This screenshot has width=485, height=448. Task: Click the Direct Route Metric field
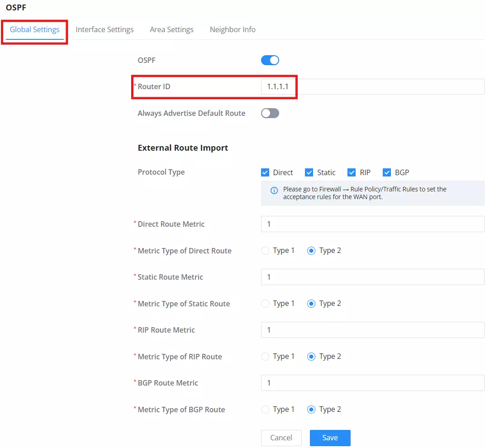[x=372, y=224]
